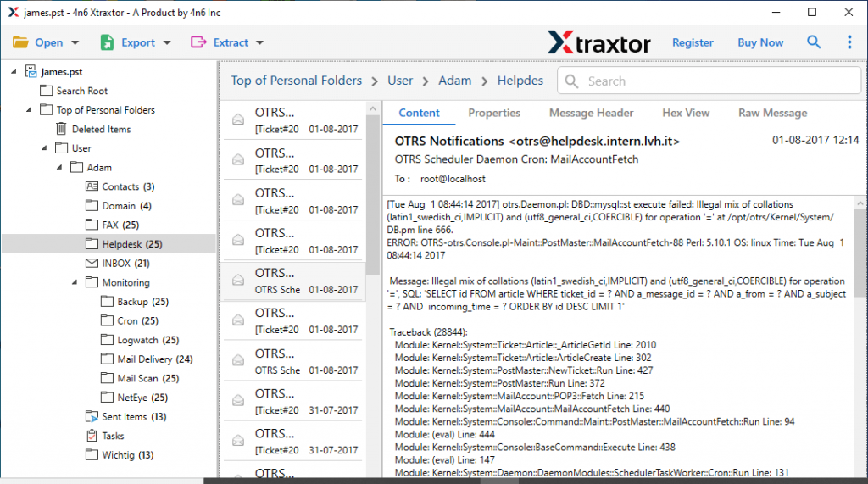Screen dimensions: 868x484
Task: Switch to the Properties tab
Action: tap(494, 113)
